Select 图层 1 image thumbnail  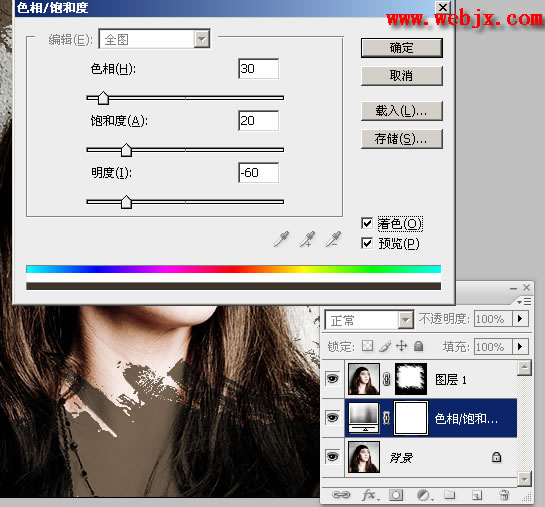(x=364, y=379)
